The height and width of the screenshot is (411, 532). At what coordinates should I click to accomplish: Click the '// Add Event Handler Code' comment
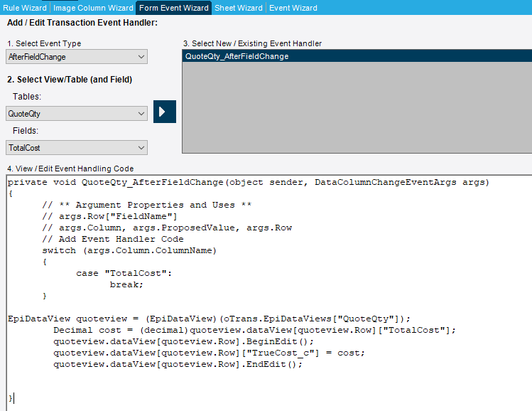click(113, 239)
